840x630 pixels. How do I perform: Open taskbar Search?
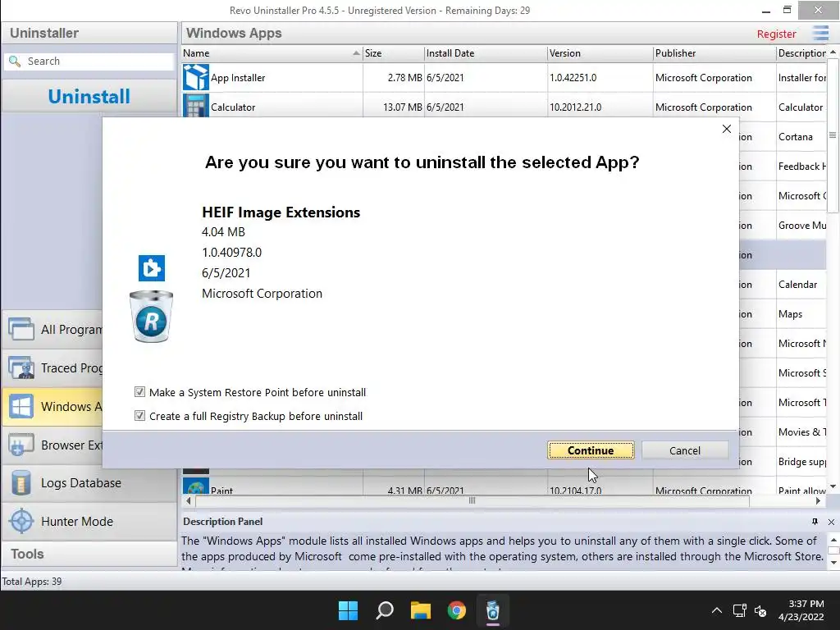tap(384, 610)
